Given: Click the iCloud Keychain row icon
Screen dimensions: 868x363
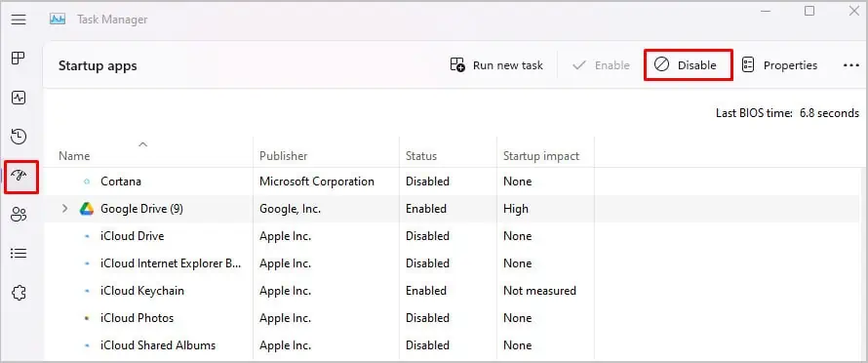Looking at the screenshot, I should (x=87, y=291).
